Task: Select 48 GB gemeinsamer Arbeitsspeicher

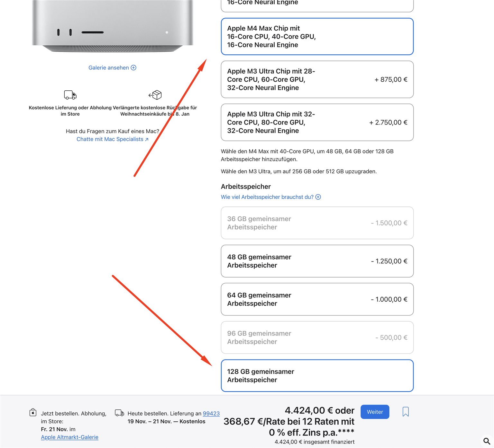Action: tap(317, 261)
